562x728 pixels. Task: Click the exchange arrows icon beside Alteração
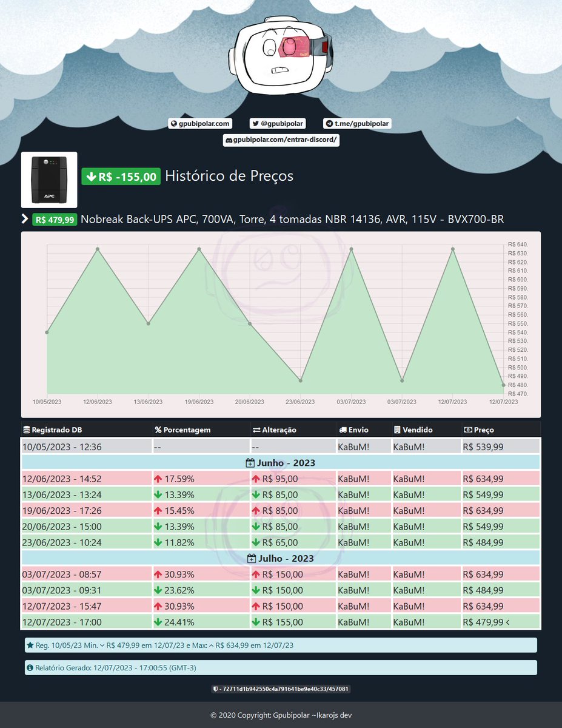click(x=256, y=430)
